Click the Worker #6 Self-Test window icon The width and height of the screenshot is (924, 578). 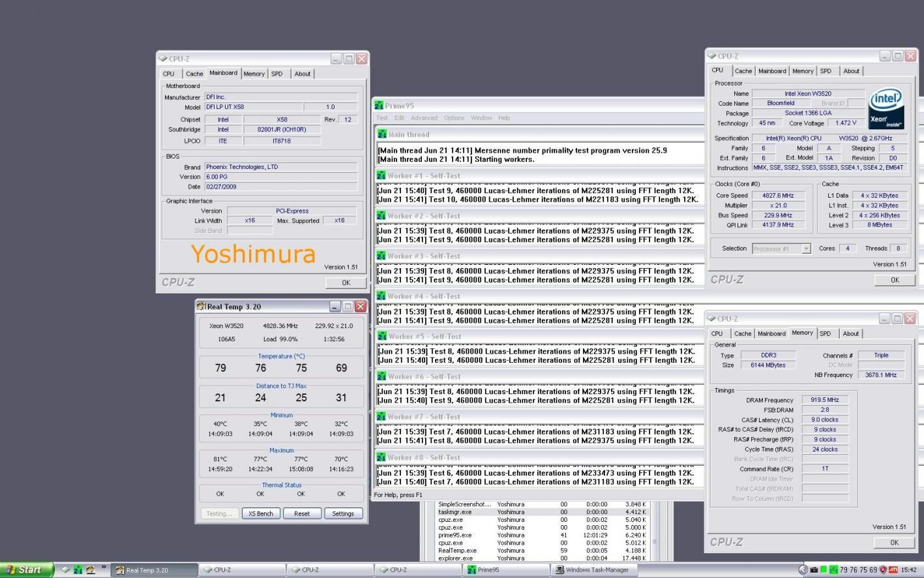(x=381, y=376)
